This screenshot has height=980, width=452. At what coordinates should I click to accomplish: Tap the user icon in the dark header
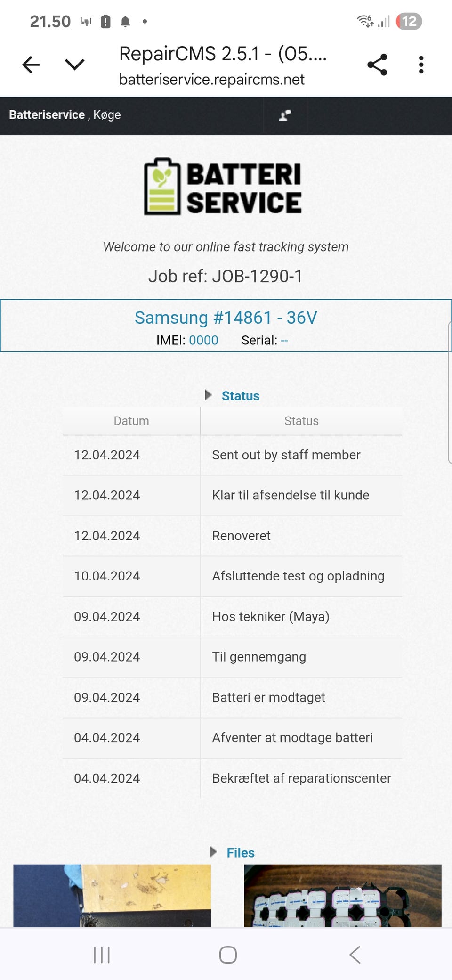click(x=285, y=115)
